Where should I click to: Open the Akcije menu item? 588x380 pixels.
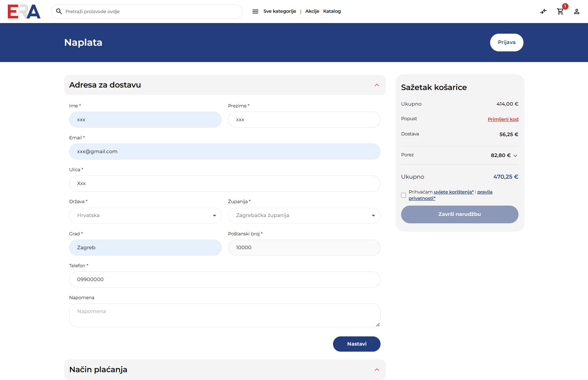pyautogui.click(x=312, y=11)
